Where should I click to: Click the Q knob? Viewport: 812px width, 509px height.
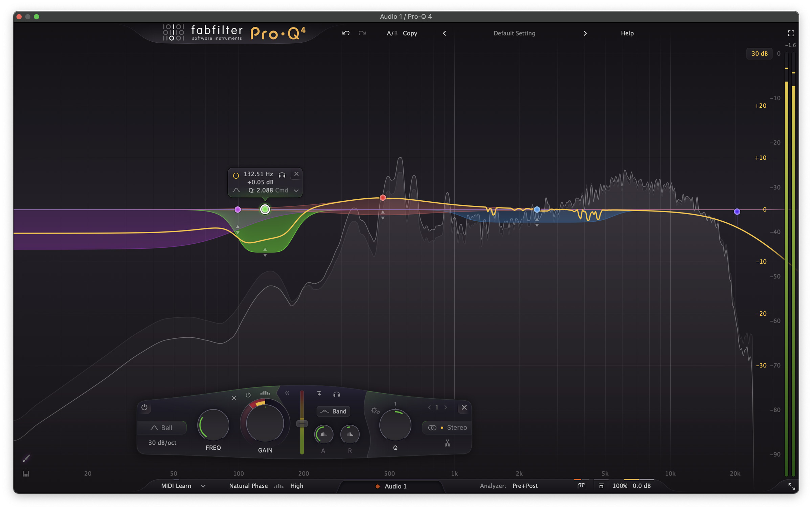point(395,425)
